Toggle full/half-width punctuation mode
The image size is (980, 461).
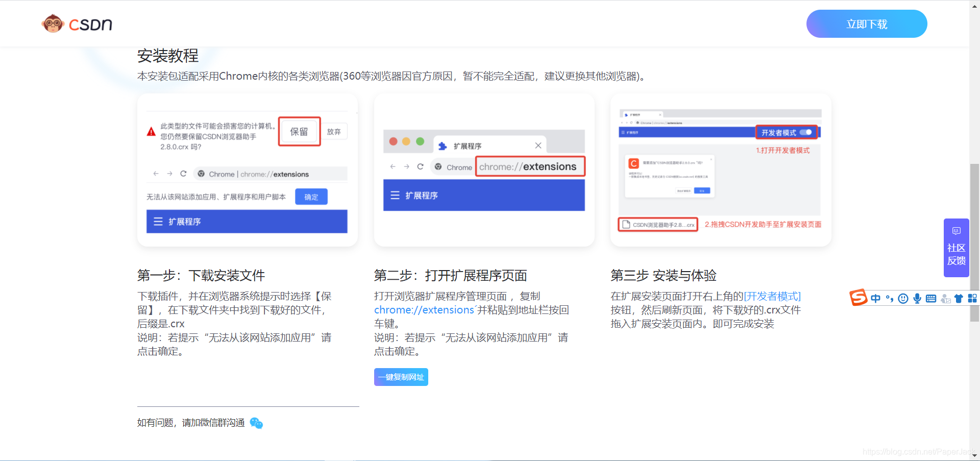tap(890, 298)
